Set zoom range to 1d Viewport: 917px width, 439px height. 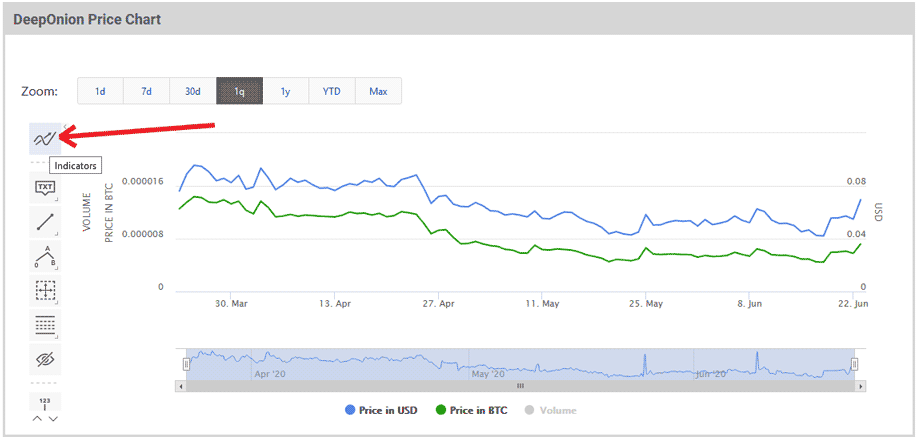coord(100,91)
